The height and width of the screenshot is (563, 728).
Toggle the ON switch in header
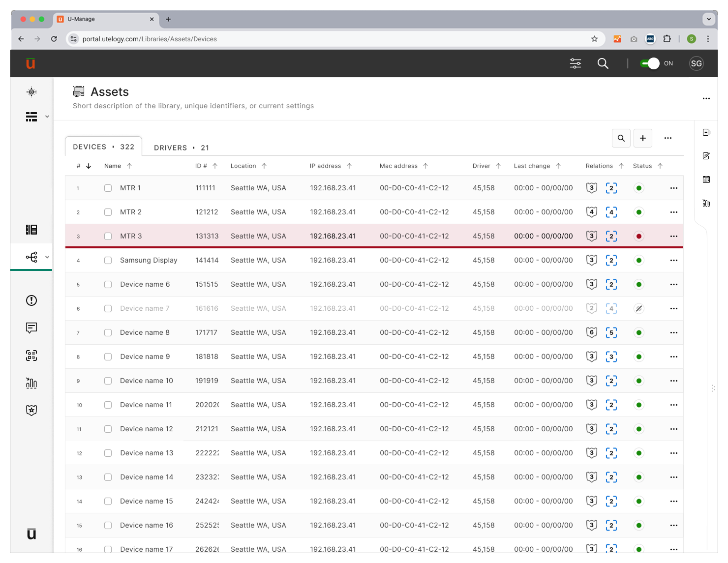point(650,63)
